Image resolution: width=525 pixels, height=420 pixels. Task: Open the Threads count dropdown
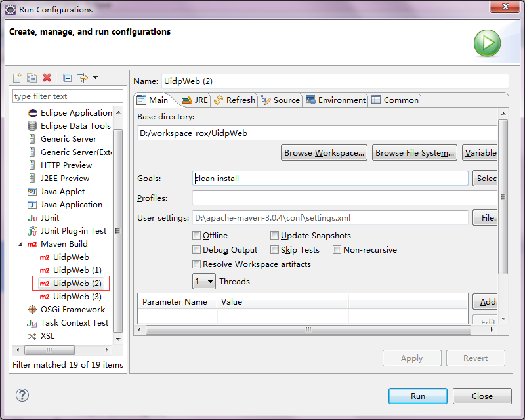point(204,282)
